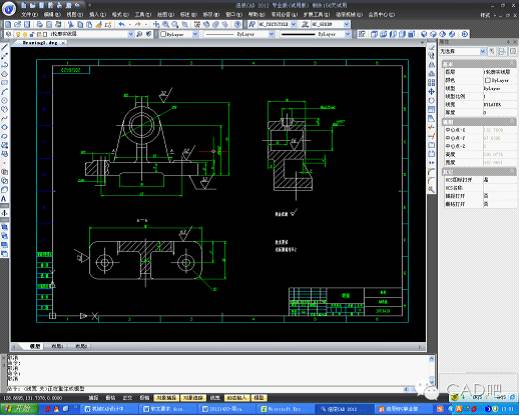Click the Top view icon in view toolbar

pos(375,34)
